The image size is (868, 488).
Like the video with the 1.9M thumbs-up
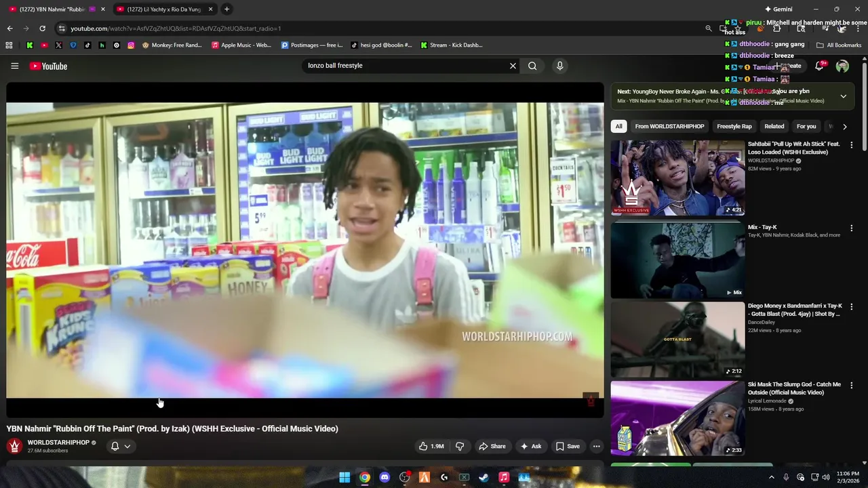[x=431, y=446]
